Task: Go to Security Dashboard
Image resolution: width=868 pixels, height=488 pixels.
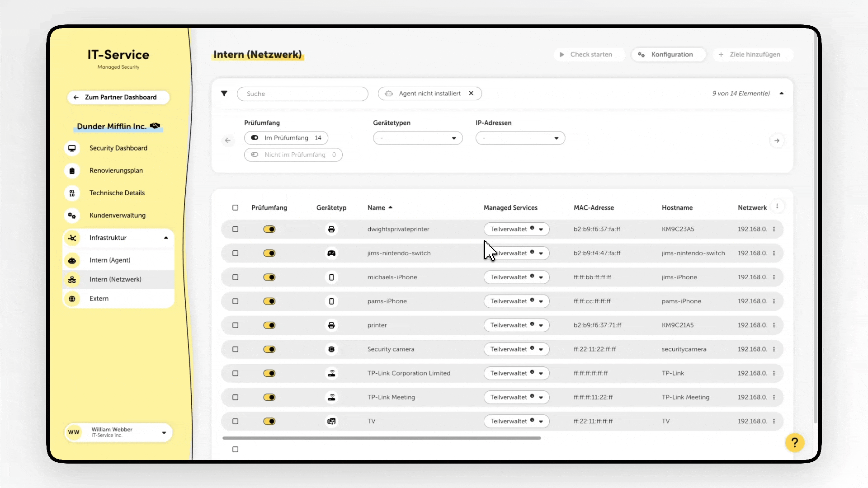Action: click(118, 148)
